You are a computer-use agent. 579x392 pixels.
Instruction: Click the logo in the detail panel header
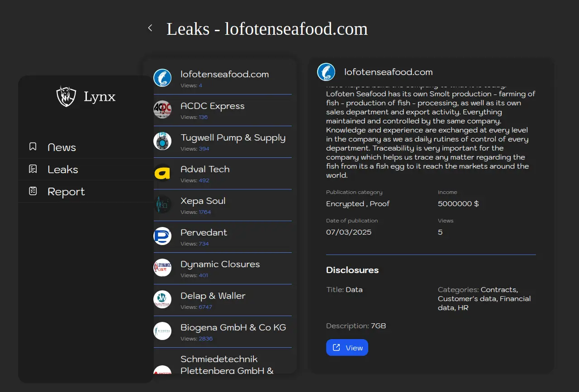point(326,72)
